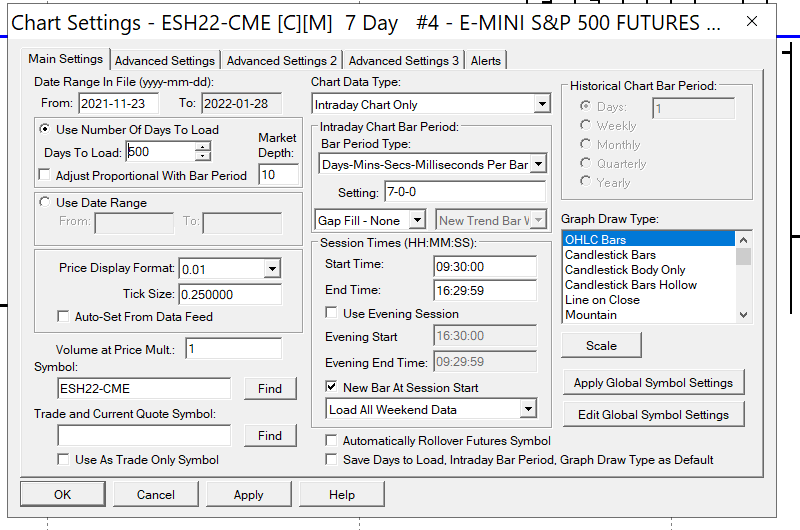Image resolution: width=800 pixels, height=530 pixels.
Task: Enable Automatically Rollover Futures Symbol
Action: tap(331, 440)
